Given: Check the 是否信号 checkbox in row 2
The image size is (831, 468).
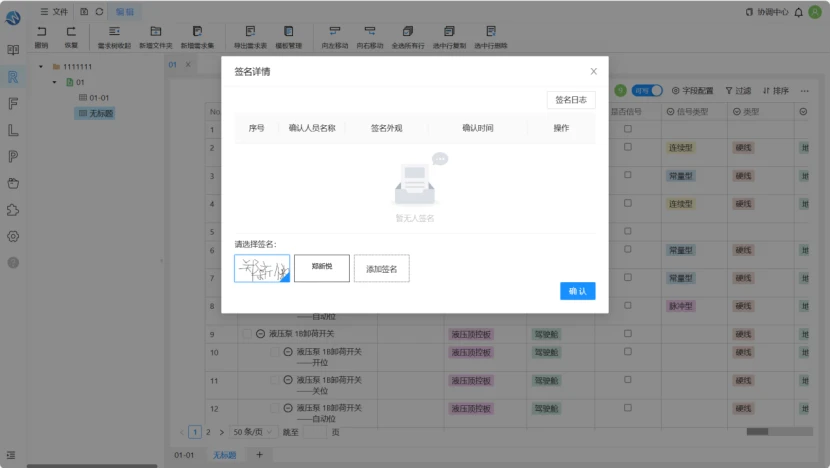Looking at the screenshot, I should [x=627, y=147].
